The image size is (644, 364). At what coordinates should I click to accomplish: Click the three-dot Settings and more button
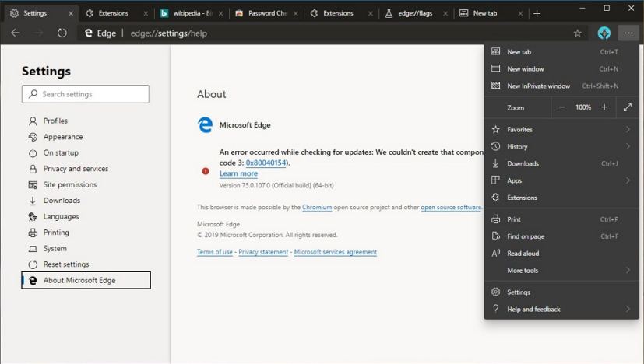pos(628,33)
